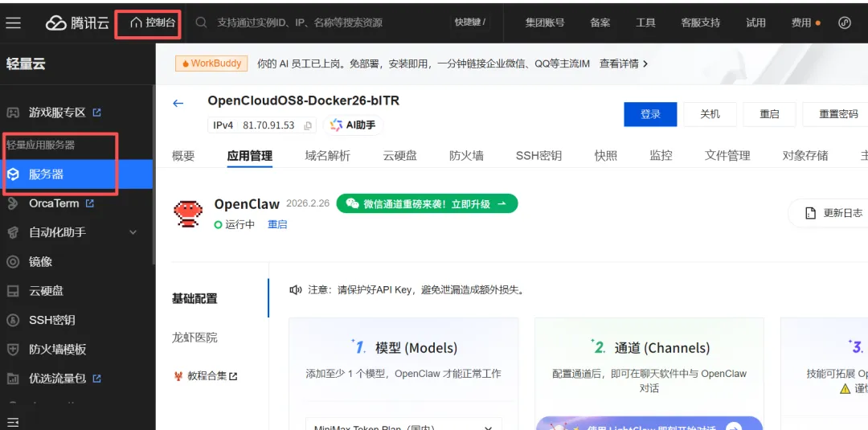The image size is (868, 430).
Task: Switch to the 防火墙 tab
Action: click(x=466, y=155)
